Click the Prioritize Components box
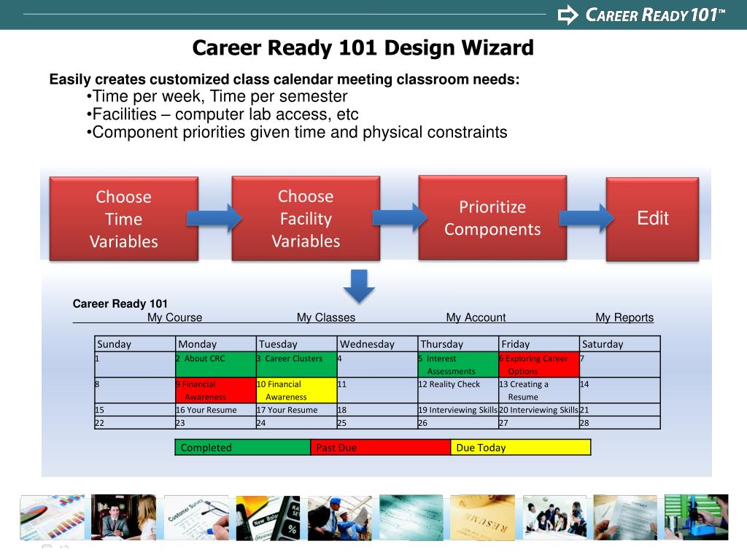 coord(492,217)
